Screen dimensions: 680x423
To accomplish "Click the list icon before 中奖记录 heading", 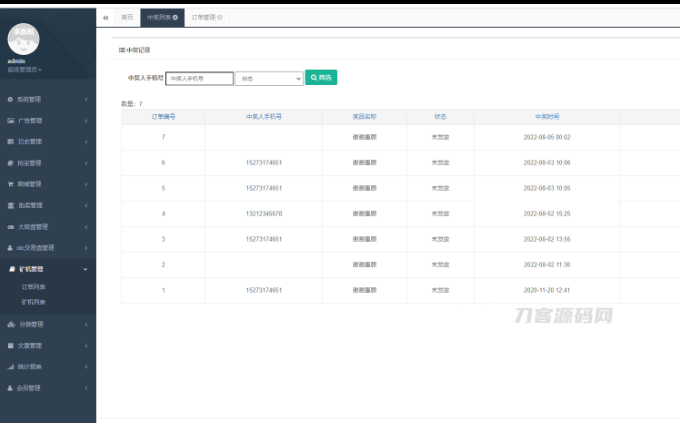I will [122, 50].
